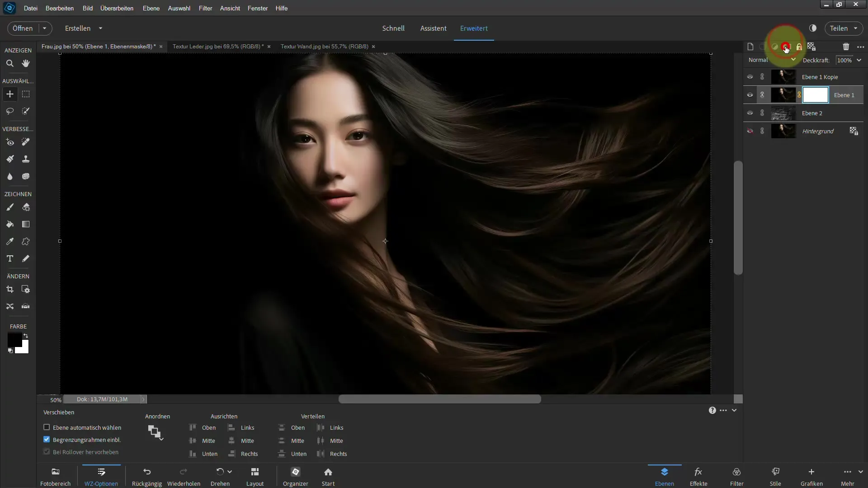Select the Red Eye Removal tool

coord(9,142)
